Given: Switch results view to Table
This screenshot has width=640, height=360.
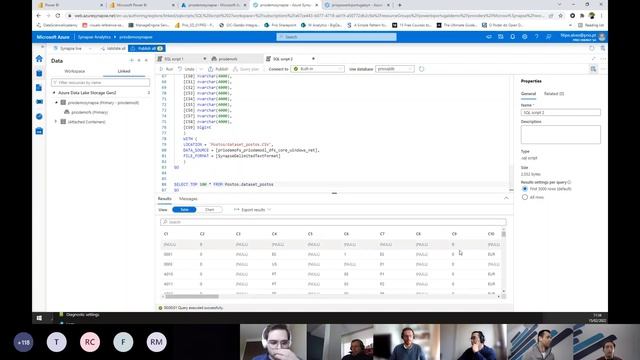Looking at the screenshot, I should (x=184, y=210).
